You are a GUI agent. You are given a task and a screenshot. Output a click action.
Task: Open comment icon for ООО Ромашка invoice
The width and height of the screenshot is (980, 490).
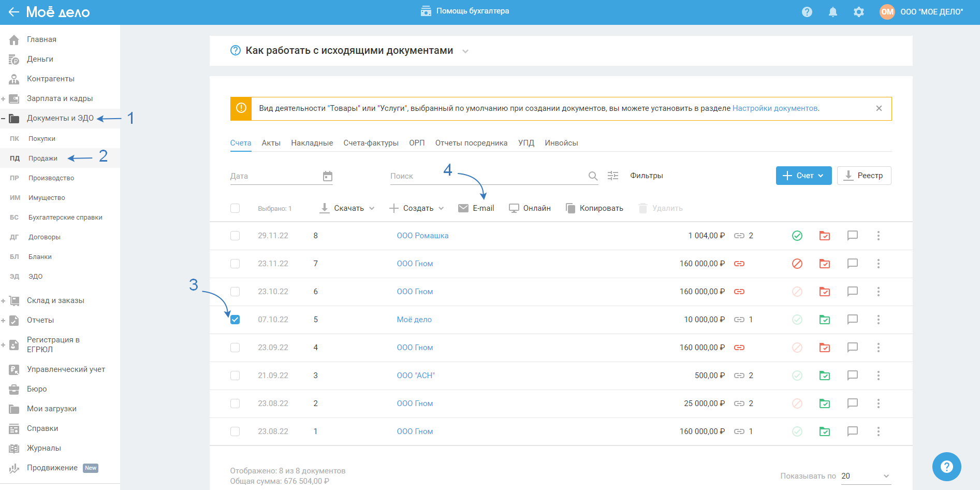coord(852,236)
